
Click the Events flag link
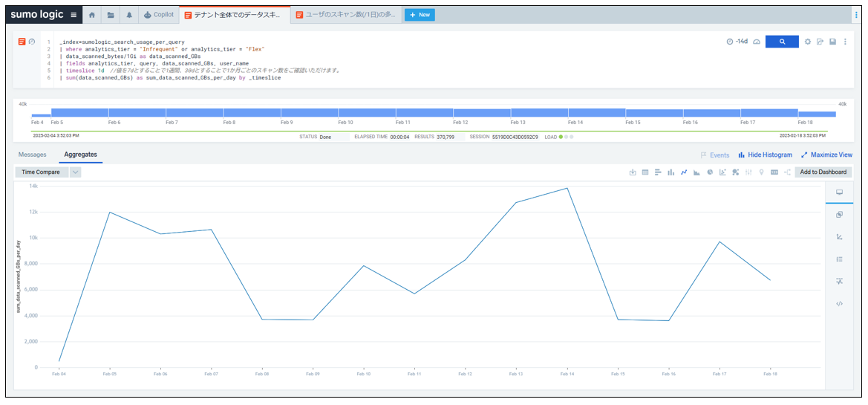[715, 155]
